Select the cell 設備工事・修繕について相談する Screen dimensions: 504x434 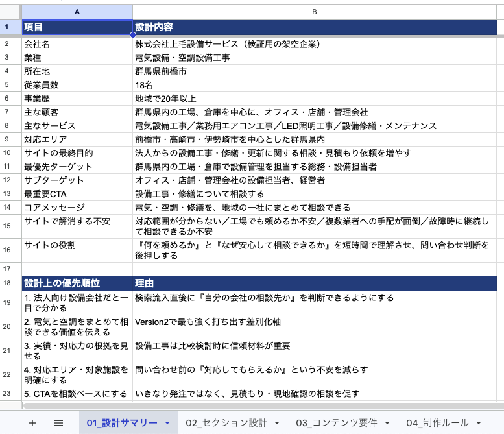click(x=315, y=194)
